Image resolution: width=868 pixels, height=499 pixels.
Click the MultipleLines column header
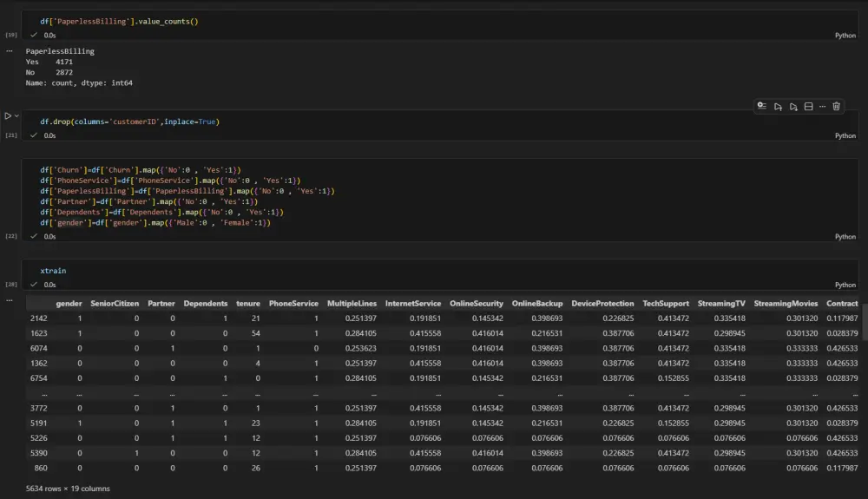(352, 303)
